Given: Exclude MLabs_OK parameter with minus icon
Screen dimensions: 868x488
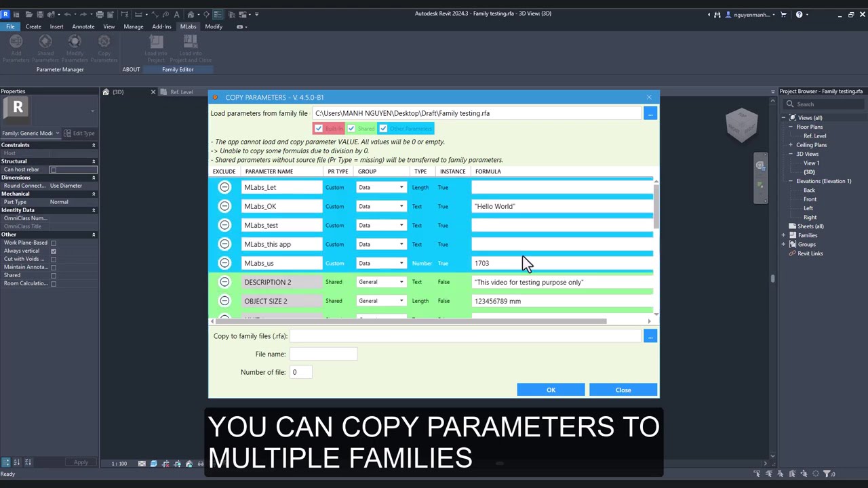Looking at the screenshot, I should point(224,206).
